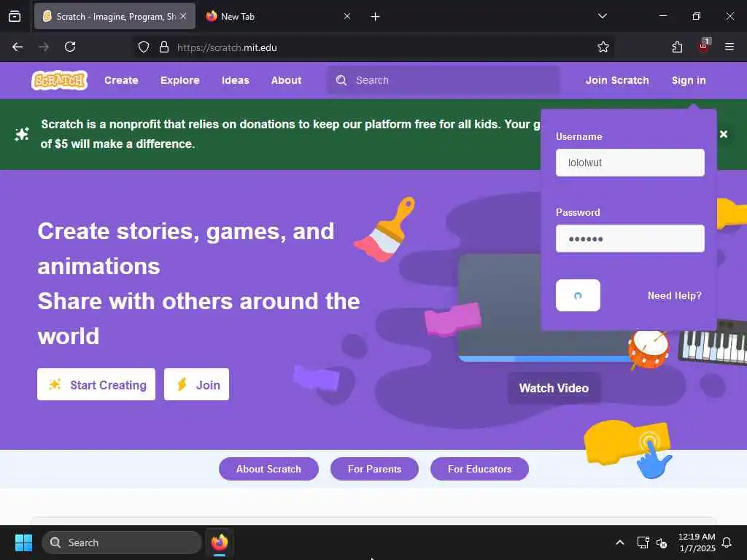Screen dimensions: 747x560
Task: Open the Windows Start menu
Action: tap(23, 542)
